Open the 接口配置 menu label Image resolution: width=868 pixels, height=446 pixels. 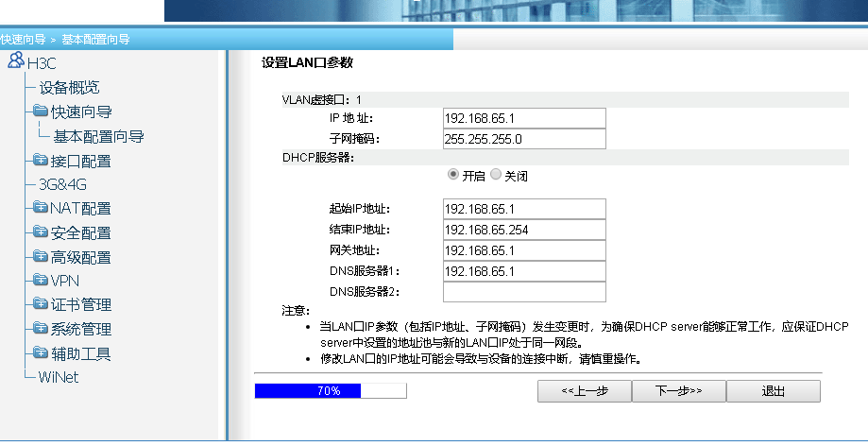pyautogui.click(x=81, y=162)
